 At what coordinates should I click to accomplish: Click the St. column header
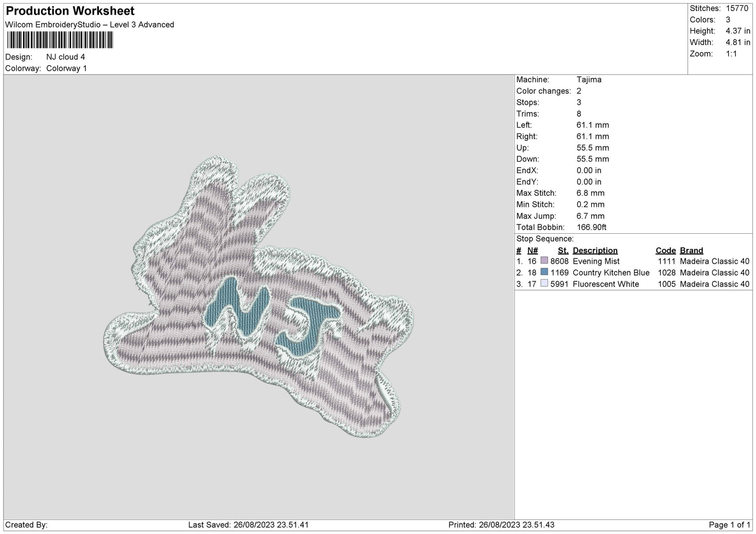[563, 251]
